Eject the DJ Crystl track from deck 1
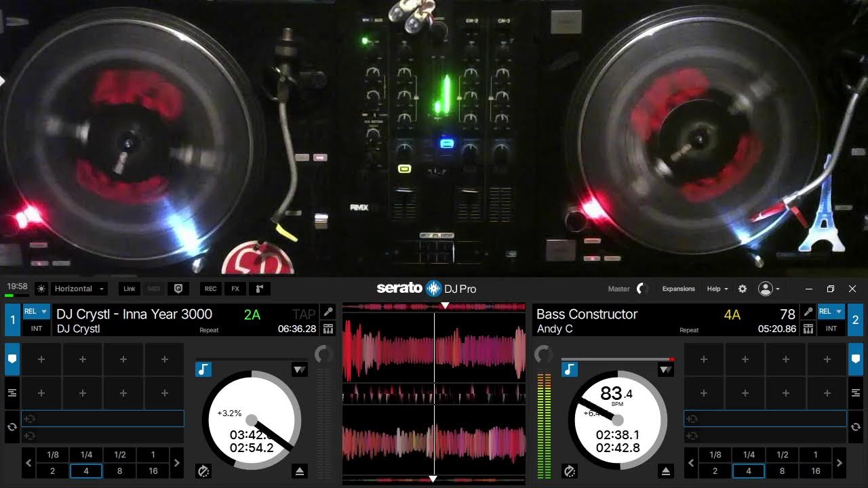 (x=300, y=471)
